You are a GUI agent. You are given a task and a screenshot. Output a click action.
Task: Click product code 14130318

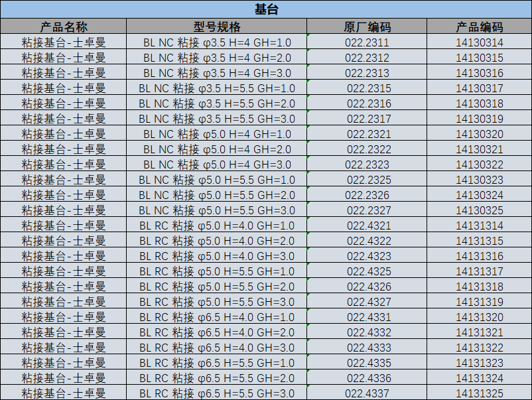coord(479,103)
